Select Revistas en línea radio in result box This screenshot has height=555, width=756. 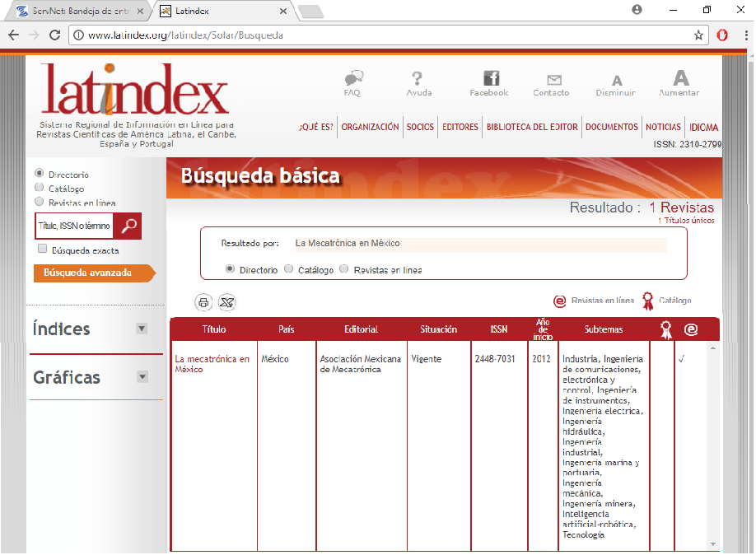344,269
